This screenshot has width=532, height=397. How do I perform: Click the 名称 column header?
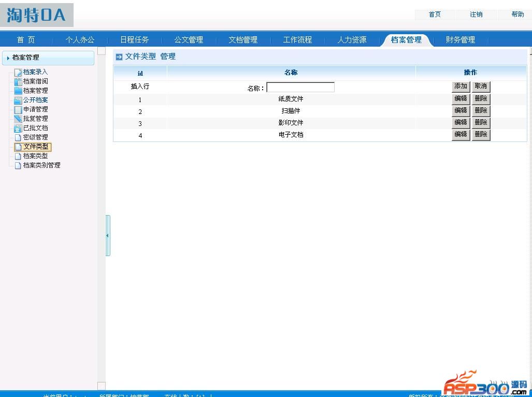coord(291,73)
